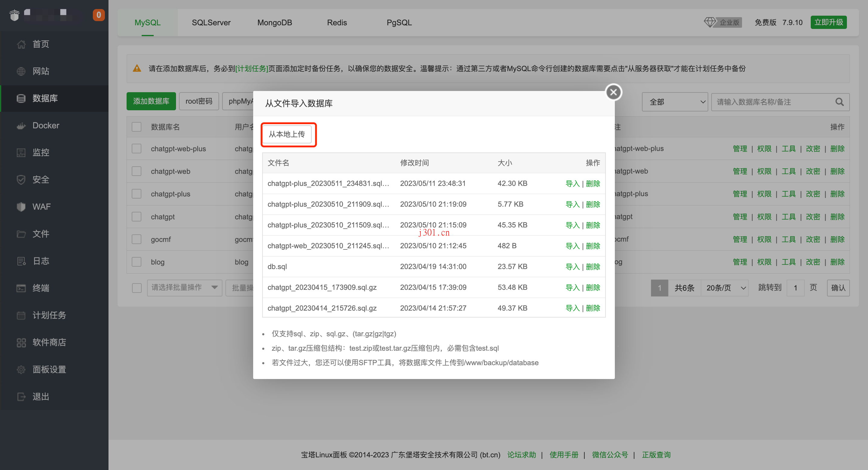Open the 监控 monitoring panel
The image size is (868, 470).
pos(41,152)
